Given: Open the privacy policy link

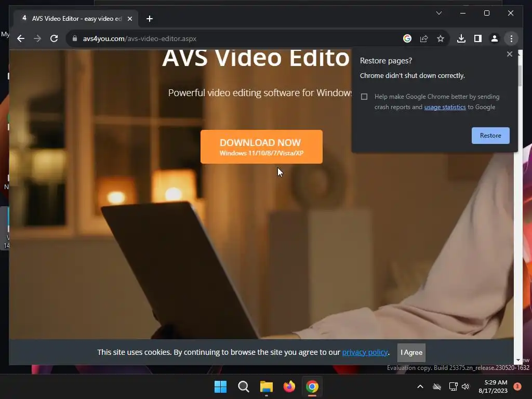Looking at the screenshot, I should [365, 352].
